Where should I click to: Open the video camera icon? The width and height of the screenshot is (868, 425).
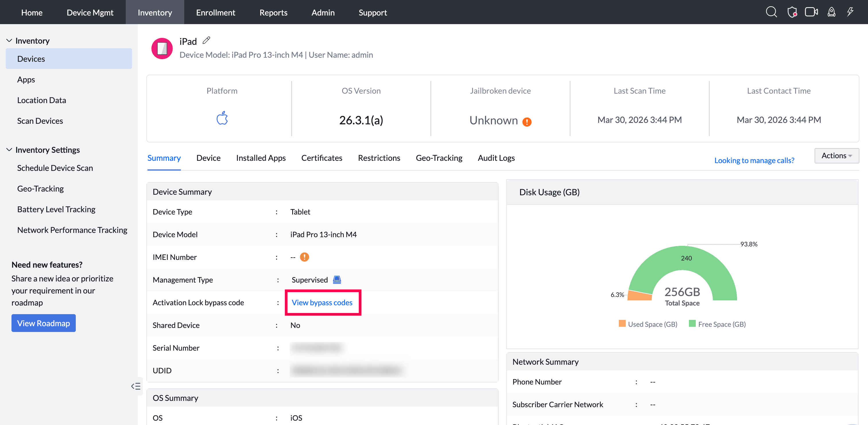pos(811,12)
